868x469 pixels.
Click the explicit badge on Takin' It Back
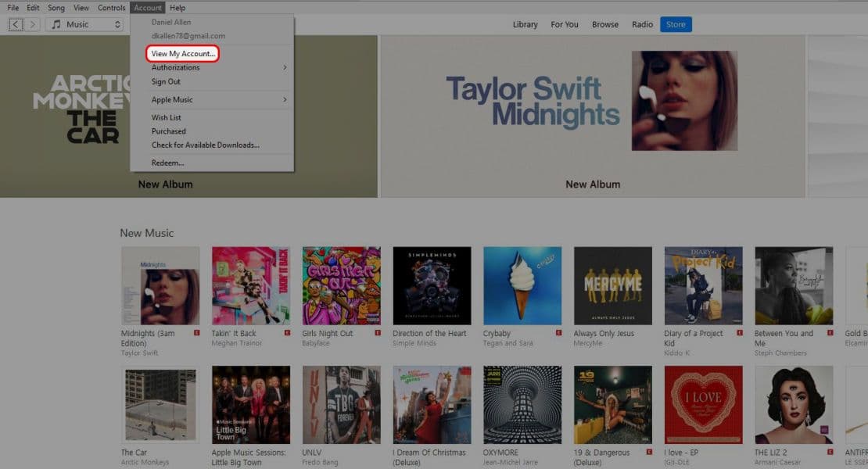tap(287, 332)
